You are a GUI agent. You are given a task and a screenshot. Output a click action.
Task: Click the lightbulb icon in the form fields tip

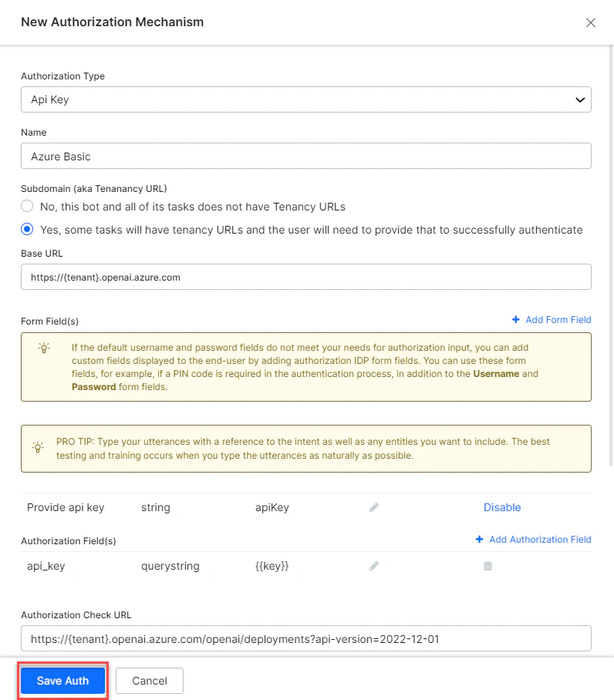click(42, 348)
